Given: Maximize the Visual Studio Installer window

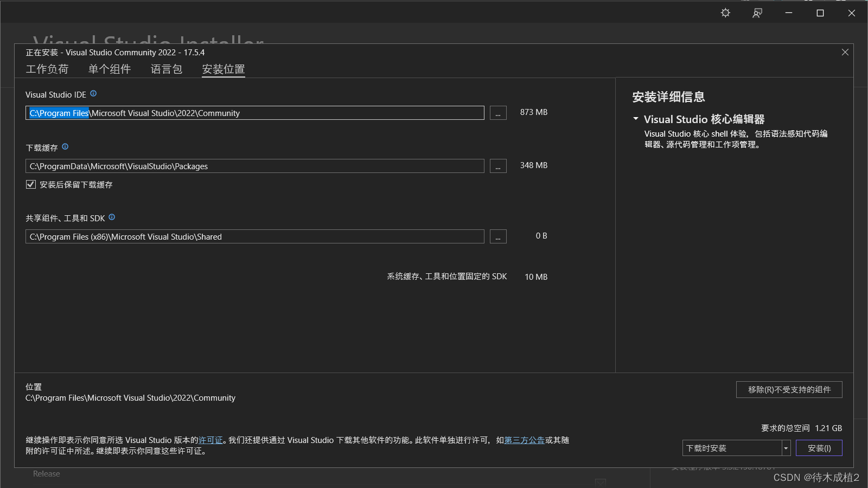Looking at the screenshot, I should (820, 13).
